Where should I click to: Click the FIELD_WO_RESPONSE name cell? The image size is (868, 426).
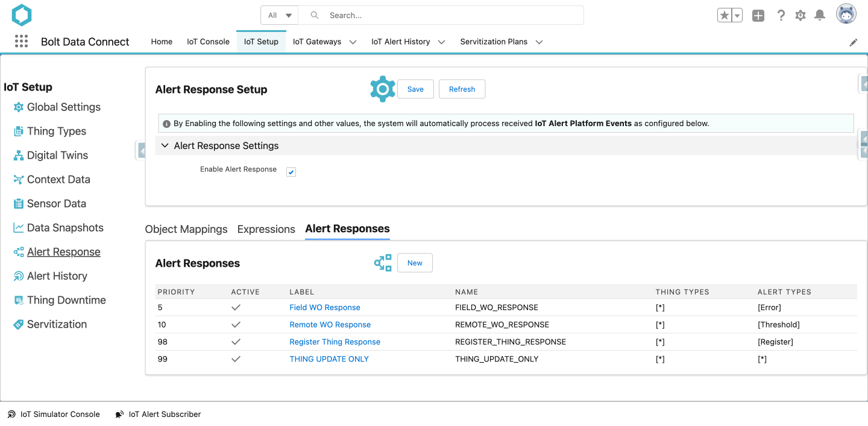(497, 308)
